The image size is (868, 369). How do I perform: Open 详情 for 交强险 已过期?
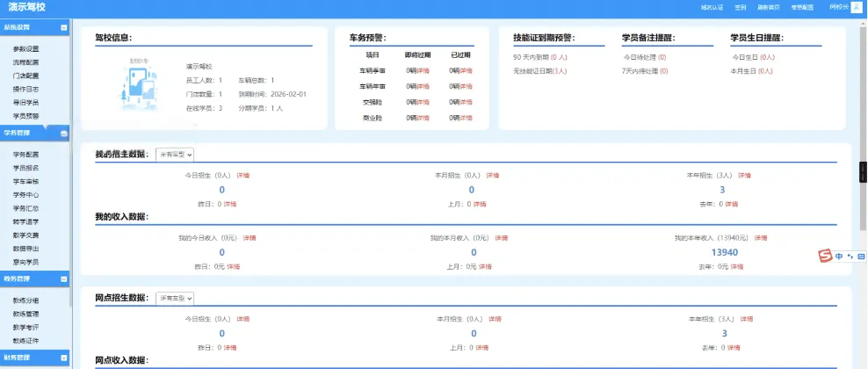(467, 102)
